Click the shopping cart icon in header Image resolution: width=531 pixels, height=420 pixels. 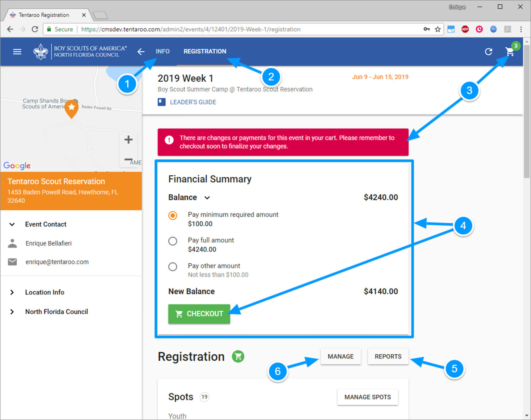(x=509, y=52)
